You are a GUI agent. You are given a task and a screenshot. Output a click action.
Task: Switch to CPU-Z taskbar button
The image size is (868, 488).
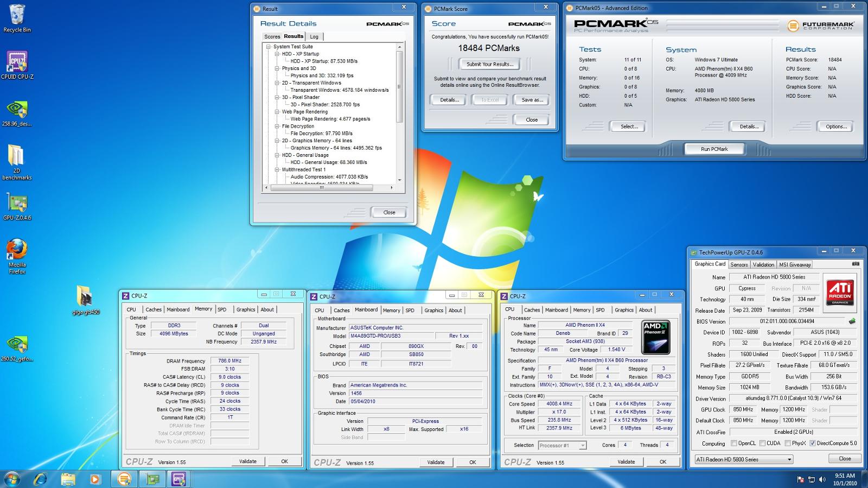click(179, 479)
